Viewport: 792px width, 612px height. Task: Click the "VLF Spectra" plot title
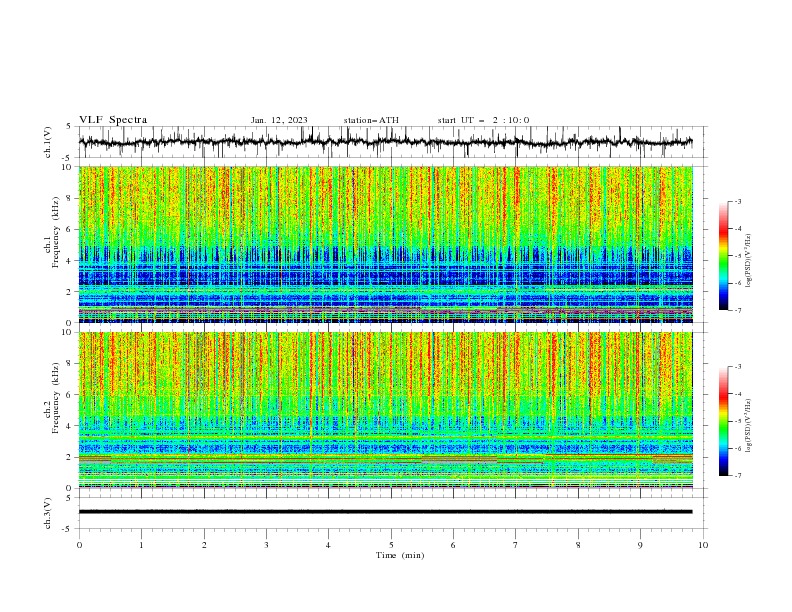click(x=113, y=120)
